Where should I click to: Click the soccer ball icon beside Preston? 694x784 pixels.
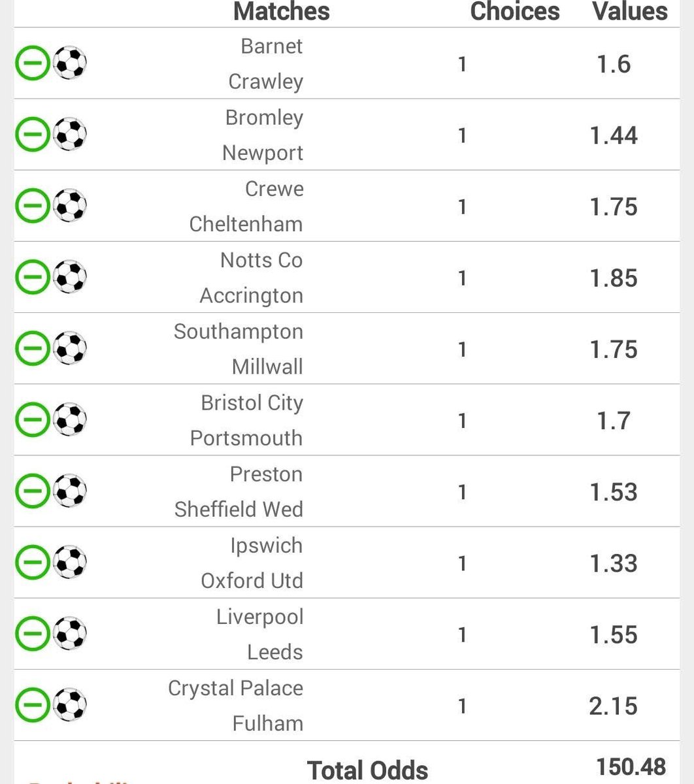[69, 491]
